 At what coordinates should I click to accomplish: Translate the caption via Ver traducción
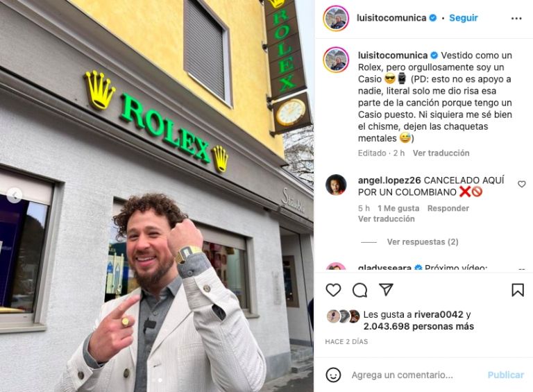pyautogui.click(x=441, y=153)
